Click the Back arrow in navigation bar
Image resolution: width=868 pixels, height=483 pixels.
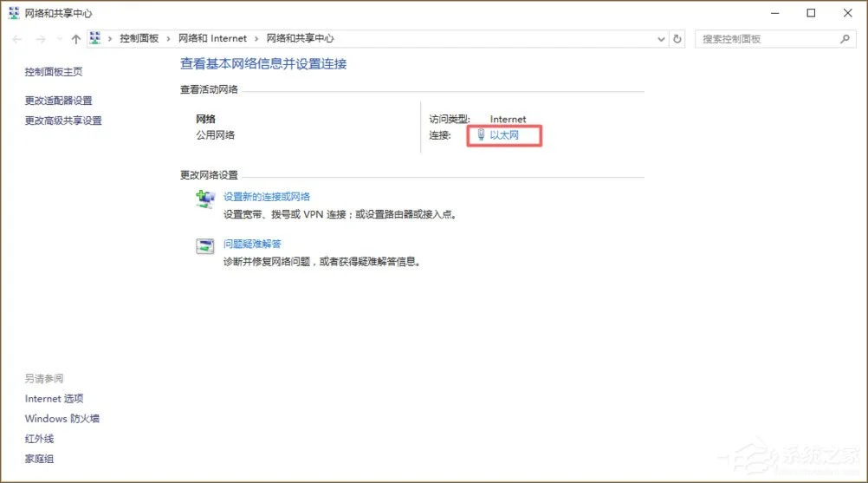17,39
